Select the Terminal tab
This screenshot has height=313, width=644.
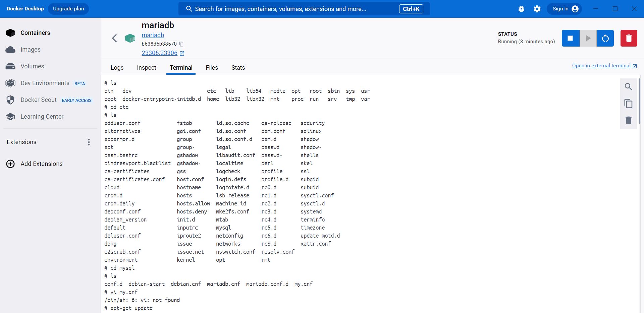click(181, 68)
